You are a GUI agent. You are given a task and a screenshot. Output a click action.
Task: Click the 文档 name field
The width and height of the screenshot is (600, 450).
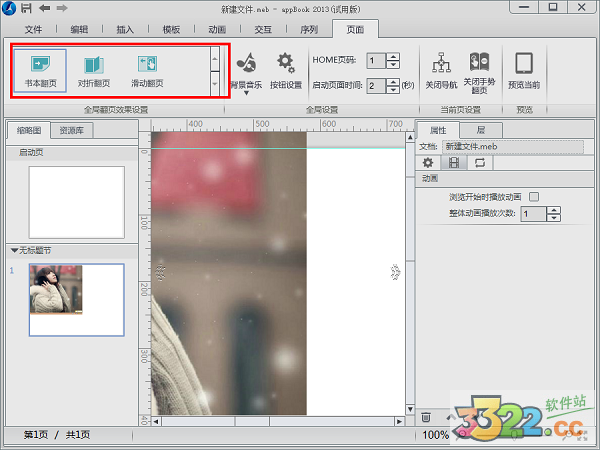513,147
